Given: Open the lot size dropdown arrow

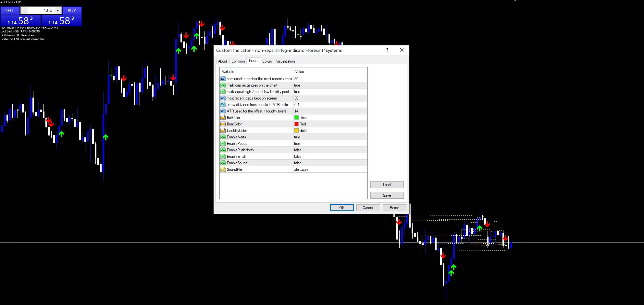Looking at the screenshot, I should tap(24, 10).
